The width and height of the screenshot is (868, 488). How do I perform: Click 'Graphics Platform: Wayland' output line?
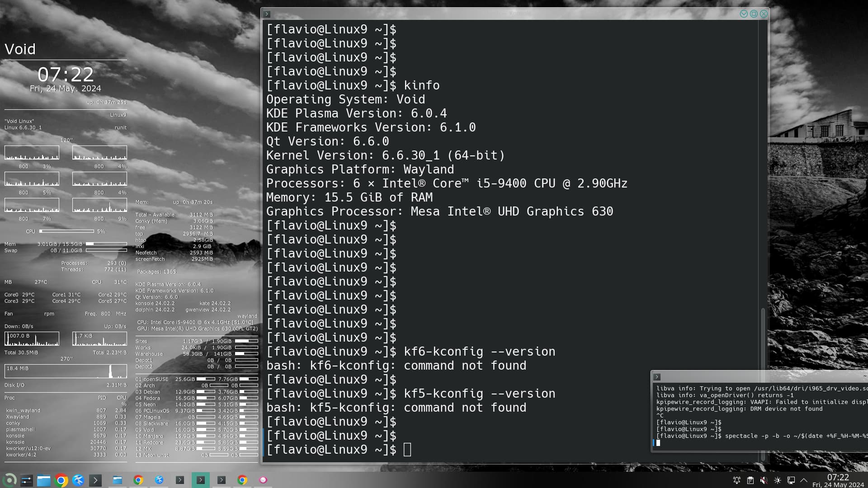click(360, 169)
